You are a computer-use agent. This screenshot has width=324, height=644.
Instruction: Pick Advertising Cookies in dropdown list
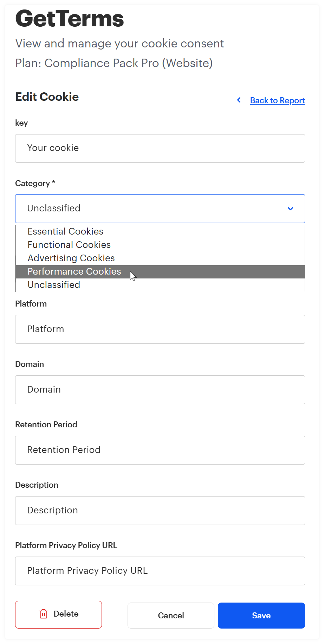coord(71,258)
